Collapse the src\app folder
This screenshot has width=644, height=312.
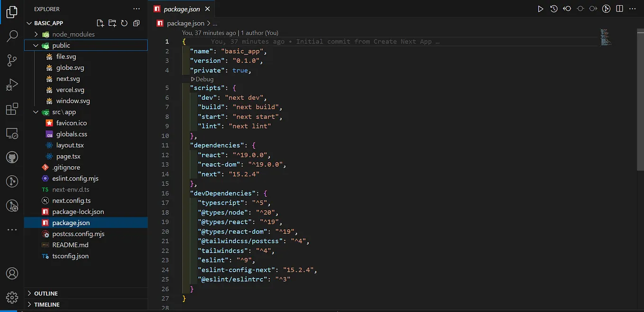35,112
